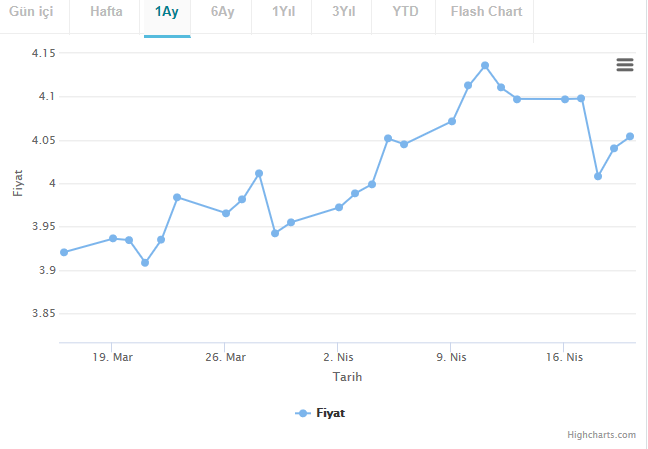Screen dimensions: 648x449
Task: Click the Tarih axis title
Action: pyautogui.click(x=347, y=377)
